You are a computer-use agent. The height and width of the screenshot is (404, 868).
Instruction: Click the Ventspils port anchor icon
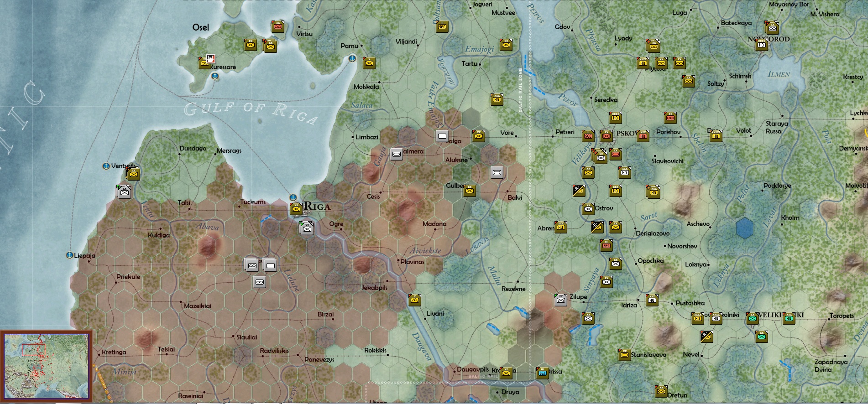pyautogui.click(x=106, y=166)
